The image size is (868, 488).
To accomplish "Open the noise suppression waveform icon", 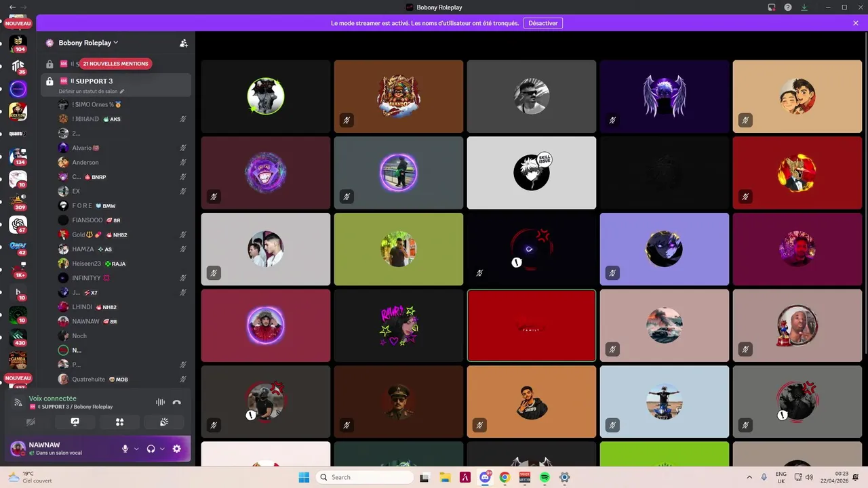I will pos(160,402).
